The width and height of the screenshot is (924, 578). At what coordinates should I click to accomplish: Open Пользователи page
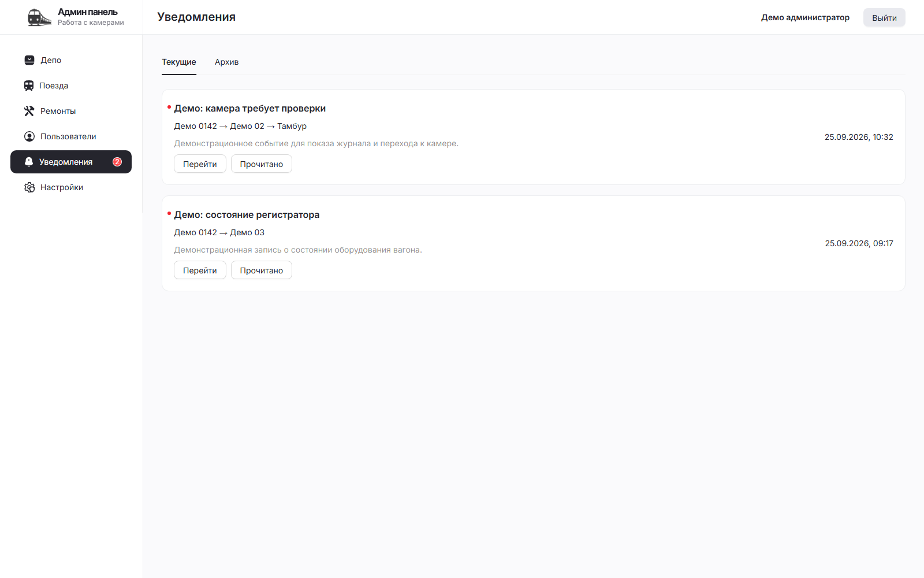71,136
